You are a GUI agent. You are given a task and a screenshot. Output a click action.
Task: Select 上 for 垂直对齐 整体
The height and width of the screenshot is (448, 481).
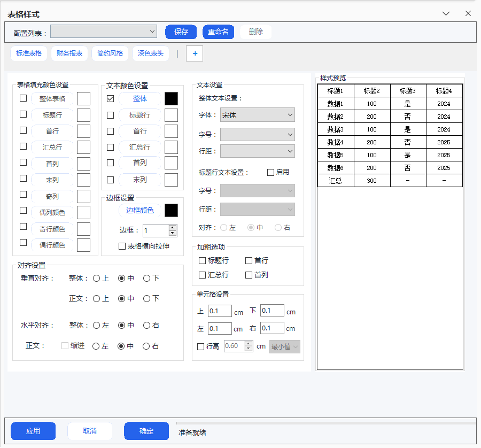[x=96, y=279]
